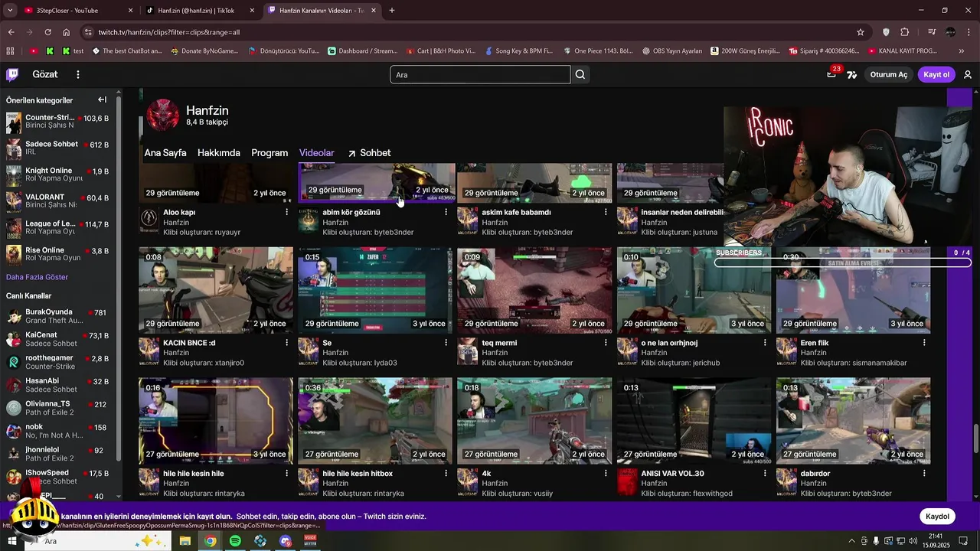Open Spotify from the taskbar
Image resolution: width=980 pixels, height=551 pixels.
(235, 541)
